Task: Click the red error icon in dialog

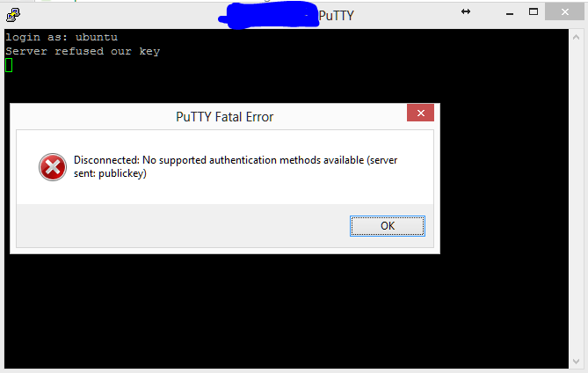Action: pos(53,167)
